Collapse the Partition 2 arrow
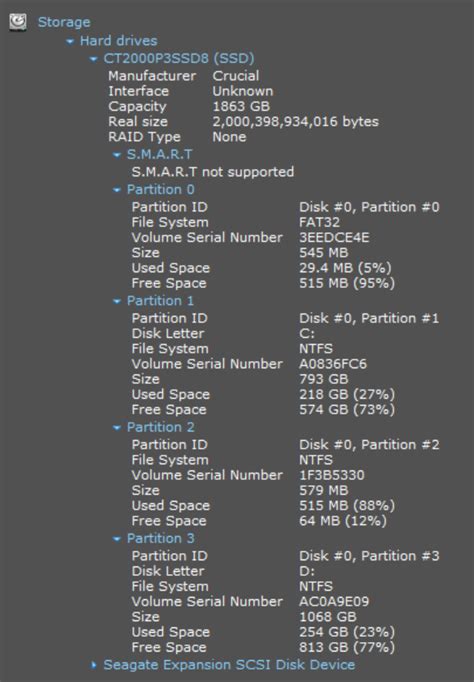474x682 pixels. [117, 428]
